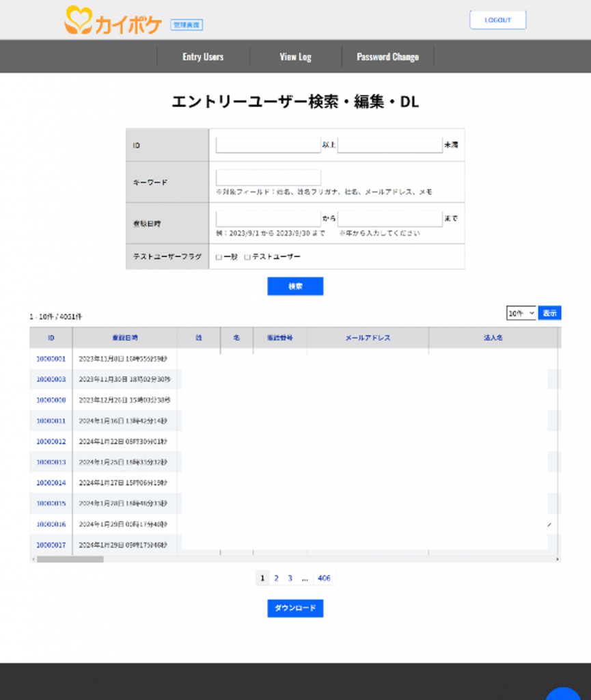Click the カイポケ heart logo
The height and width of the screenshot is (700, 591).
[77, 21]
